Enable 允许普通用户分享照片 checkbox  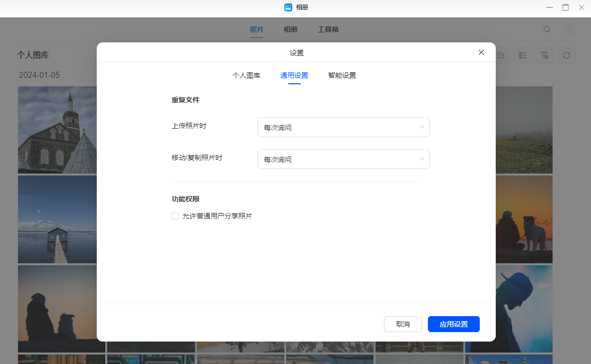(175, 216)
